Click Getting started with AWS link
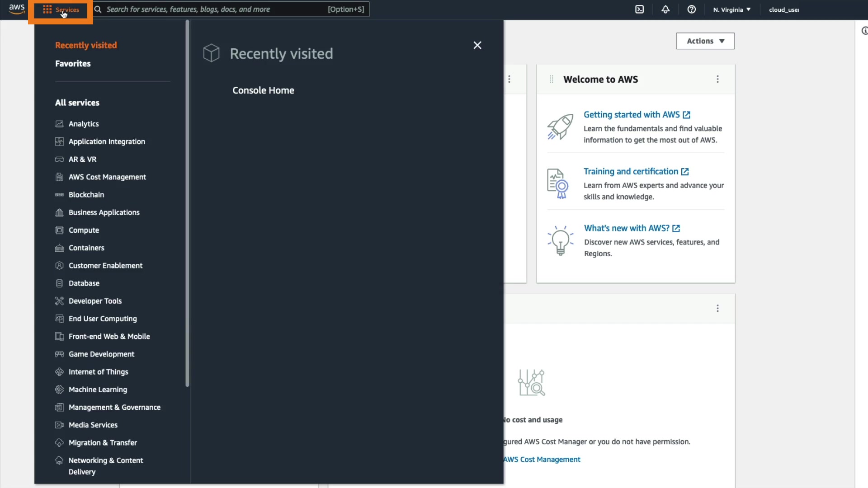The image size is (868, 488). click(x=631, y=115)
